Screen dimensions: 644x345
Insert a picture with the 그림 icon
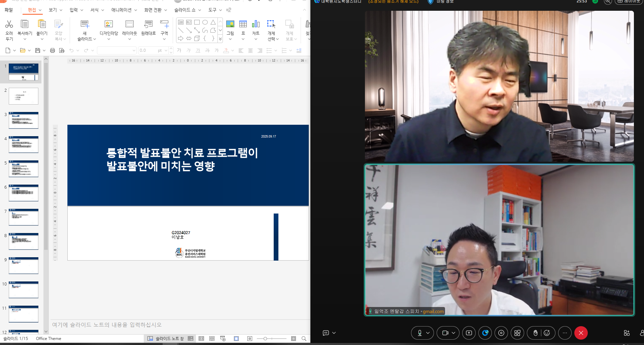(230, 24)
